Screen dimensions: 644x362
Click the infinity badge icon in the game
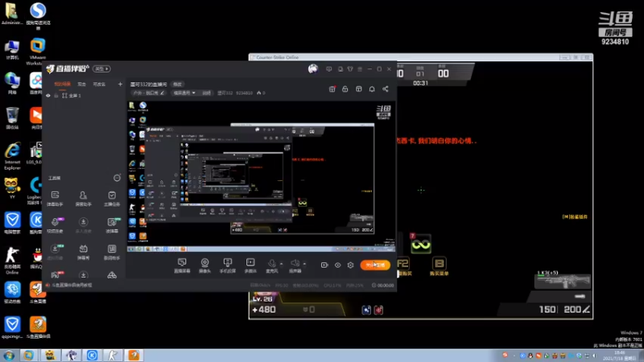pos(420,245)
